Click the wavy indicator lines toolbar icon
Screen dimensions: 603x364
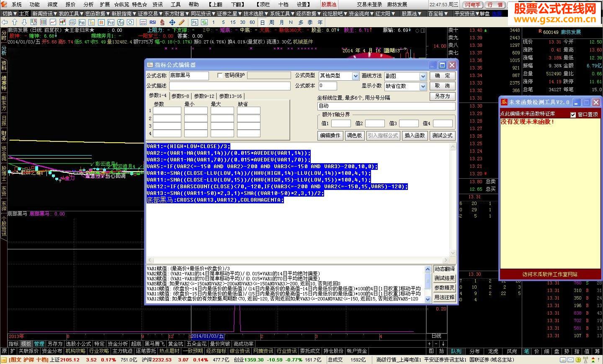pos(143,22)
